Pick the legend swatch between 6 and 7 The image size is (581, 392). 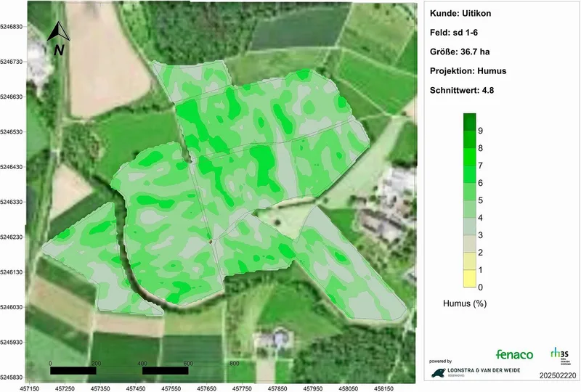pyautogui.click(x=469, y=174)
